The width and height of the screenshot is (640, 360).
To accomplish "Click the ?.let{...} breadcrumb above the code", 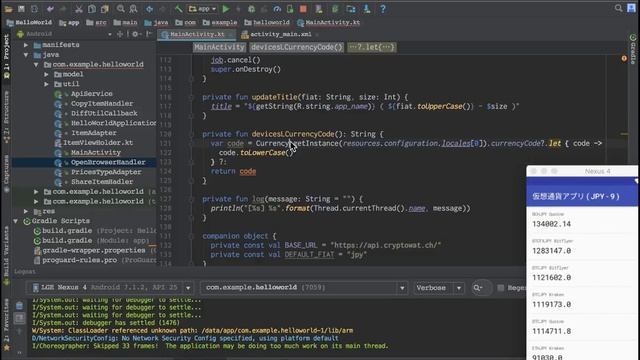I will [x=371, y=47].
